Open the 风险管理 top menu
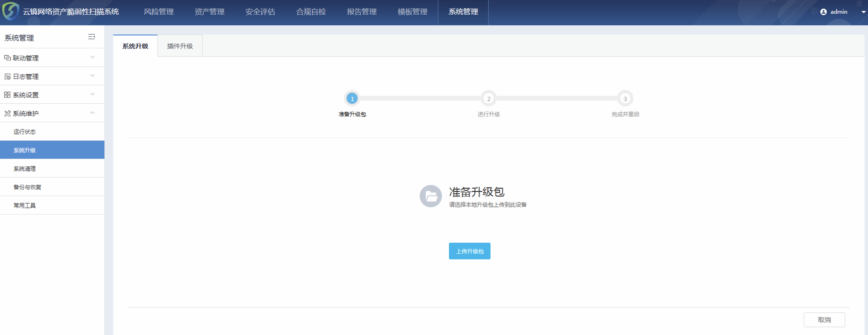The width and height of the screenshot is (868, 335). pyautogui.click(x=159, y=12)
